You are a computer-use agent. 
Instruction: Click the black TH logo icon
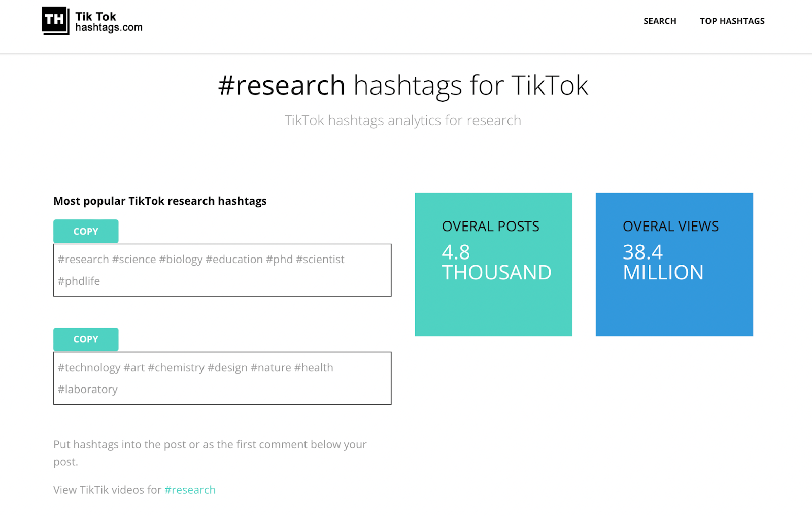[x=55, y=21]
